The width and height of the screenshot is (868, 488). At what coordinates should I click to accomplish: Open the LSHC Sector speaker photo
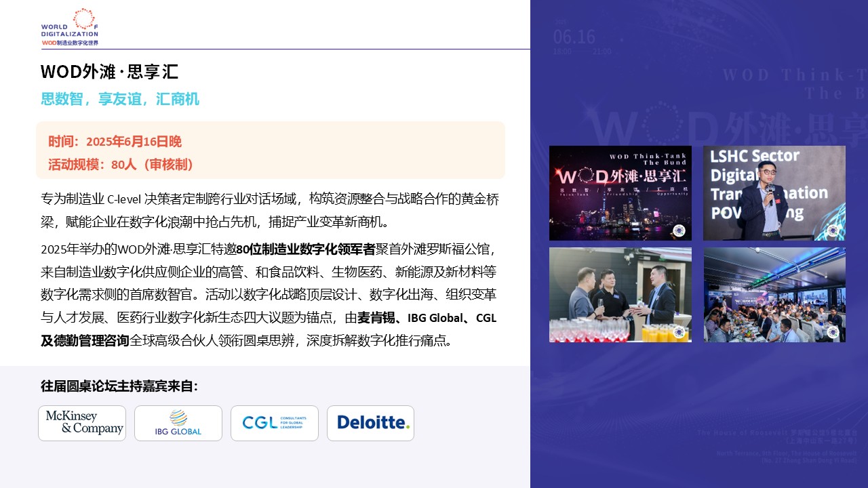(x=774, y=193)
